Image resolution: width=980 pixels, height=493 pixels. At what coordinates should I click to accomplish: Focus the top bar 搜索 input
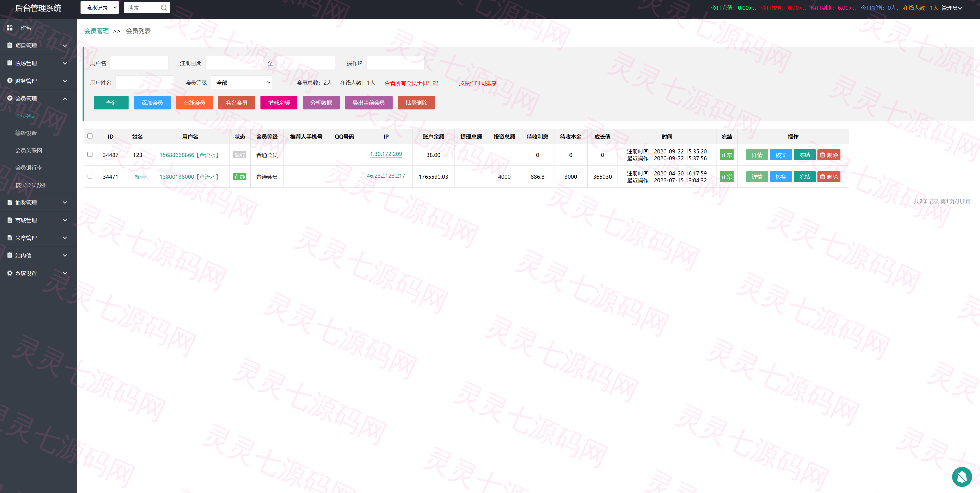click(142, 8)
